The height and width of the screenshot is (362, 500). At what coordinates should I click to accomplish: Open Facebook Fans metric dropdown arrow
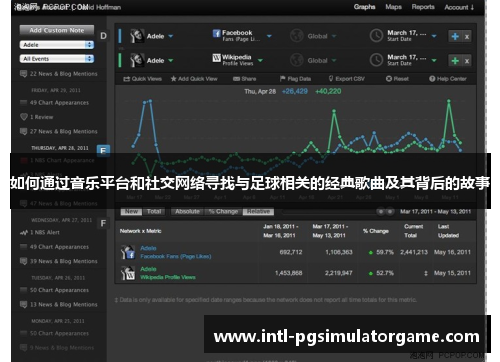(269, 36)
